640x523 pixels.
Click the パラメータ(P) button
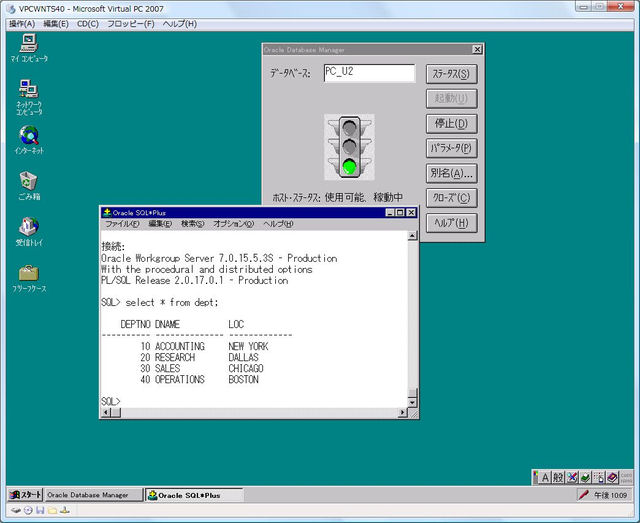click(451, 148)
